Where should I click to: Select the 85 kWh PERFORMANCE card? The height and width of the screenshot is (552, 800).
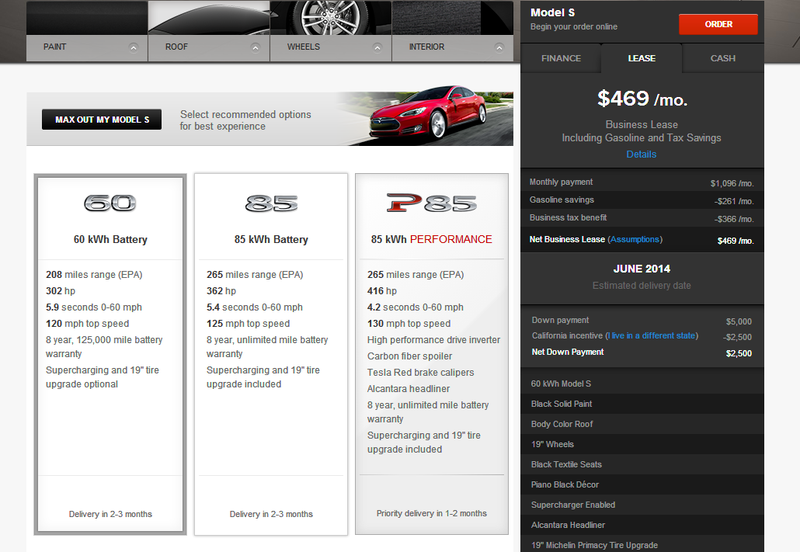pos(432,354)
